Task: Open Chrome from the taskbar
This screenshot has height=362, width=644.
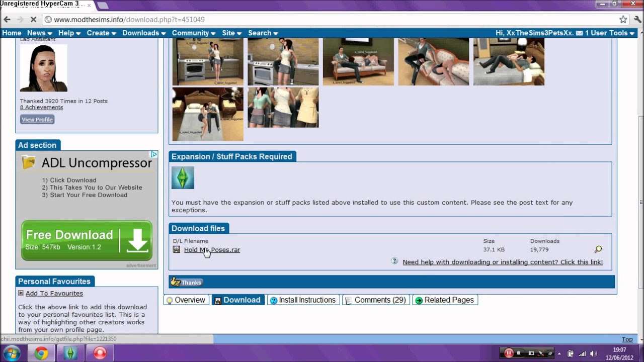Action: point(41,353)
